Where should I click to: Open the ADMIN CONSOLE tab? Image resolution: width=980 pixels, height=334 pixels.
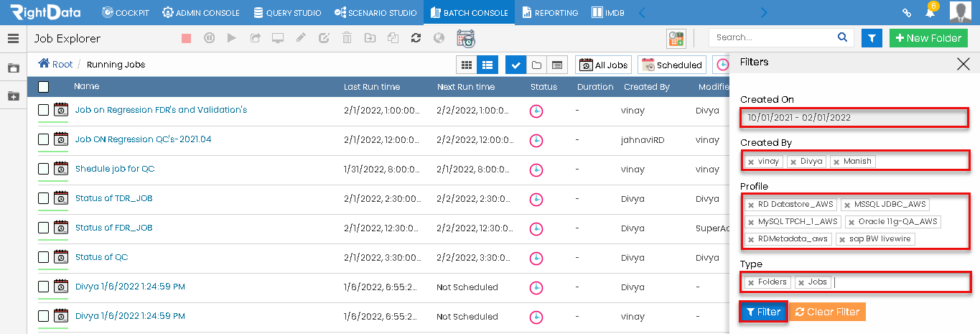point(202,13)
